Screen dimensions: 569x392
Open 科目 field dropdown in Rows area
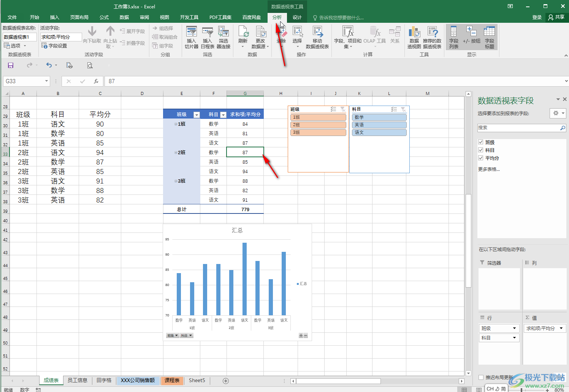click(514, 338)
